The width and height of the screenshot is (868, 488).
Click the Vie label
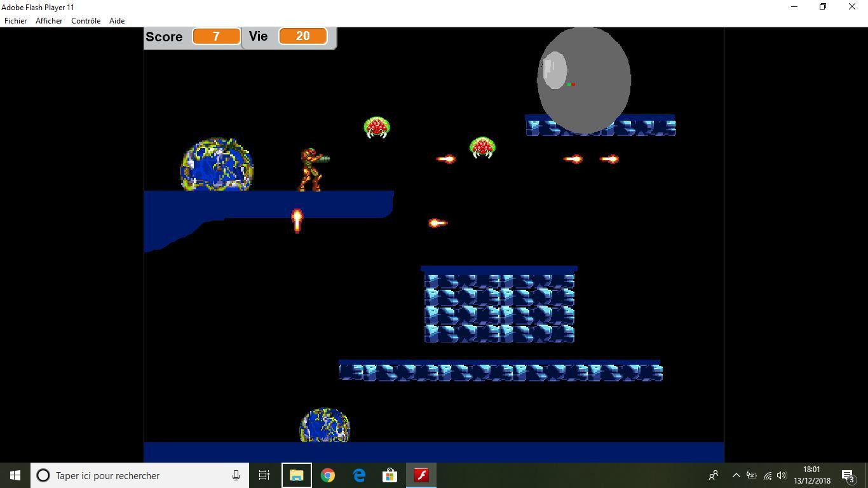tap(258, 36)
